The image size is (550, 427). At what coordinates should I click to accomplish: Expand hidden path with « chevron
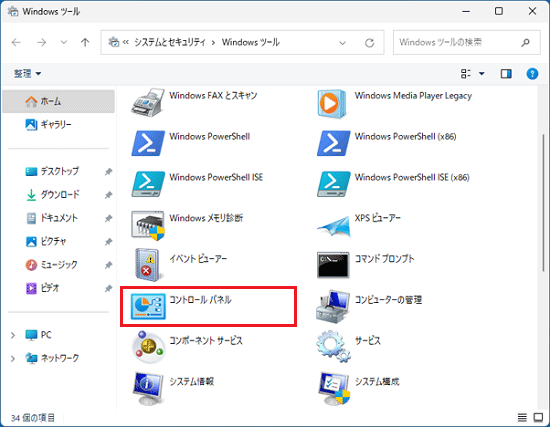click(126, 42)
